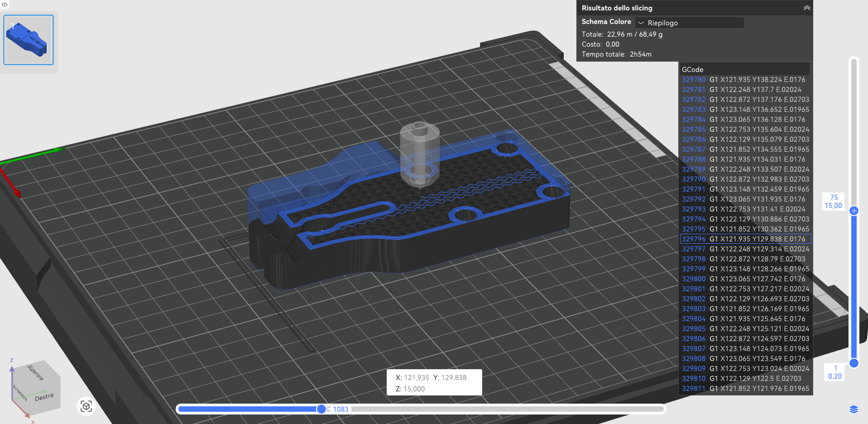Click the Superiore face of the view cube
868x424 pixels.
click(x=36, y=372)
